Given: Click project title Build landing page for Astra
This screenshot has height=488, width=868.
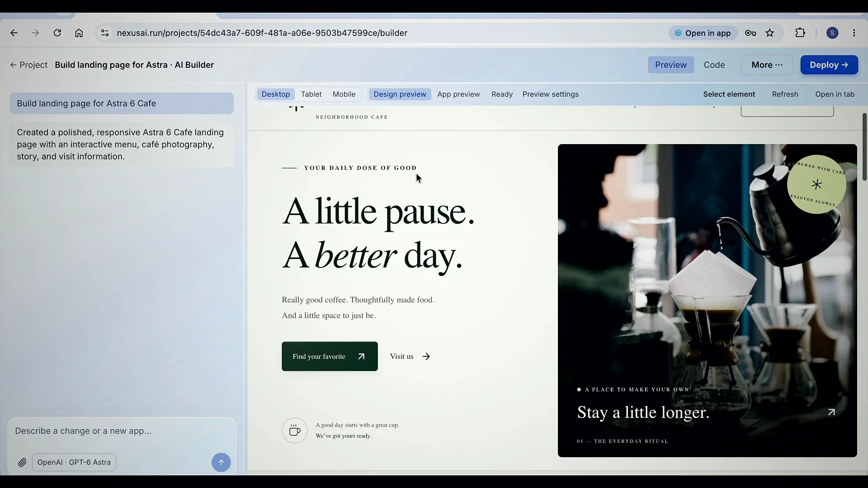Looking at the screenshot, I should tap(134, 65).
